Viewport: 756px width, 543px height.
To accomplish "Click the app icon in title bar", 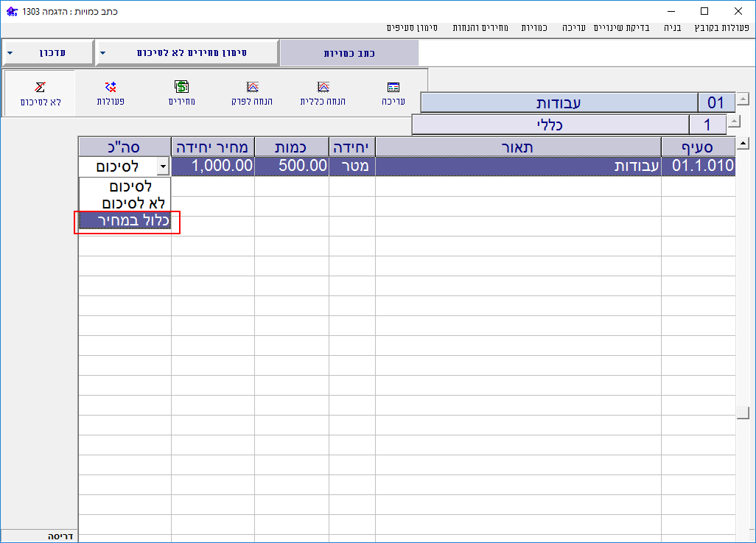I will pos(10,11).
